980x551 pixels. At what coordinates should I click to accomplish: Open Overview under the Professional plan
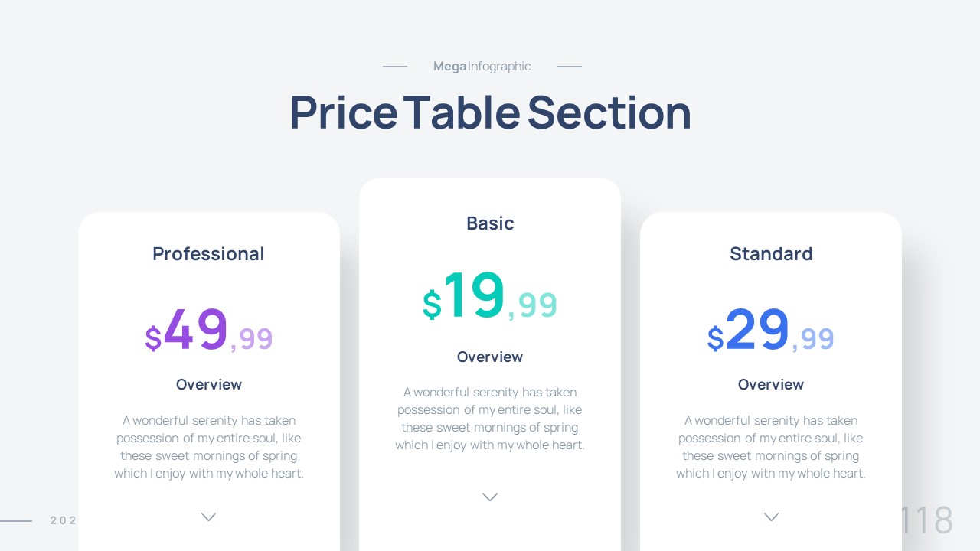(208, 385)
